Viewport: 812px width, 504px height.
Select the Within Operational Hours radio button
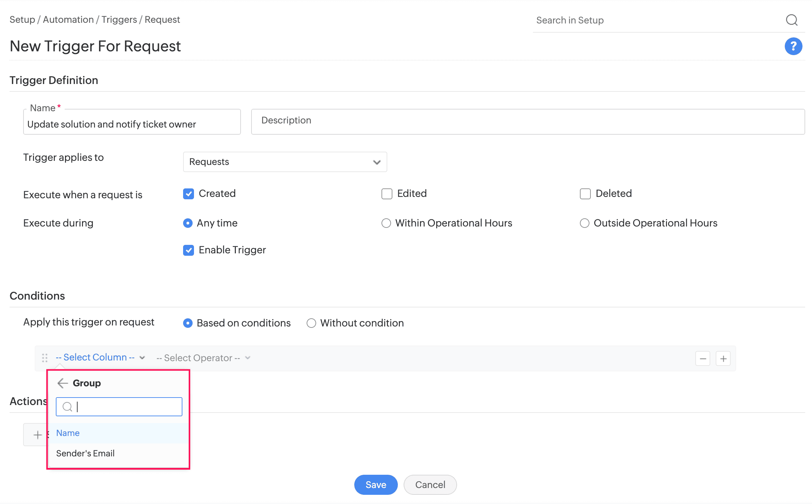tap(386, 223)
